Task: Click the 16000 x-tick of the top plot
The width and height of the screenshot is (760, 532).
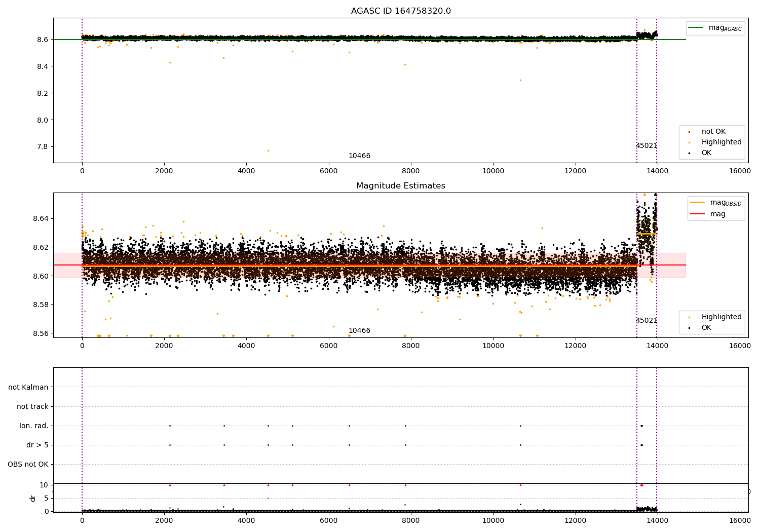Action: point(740,171)
